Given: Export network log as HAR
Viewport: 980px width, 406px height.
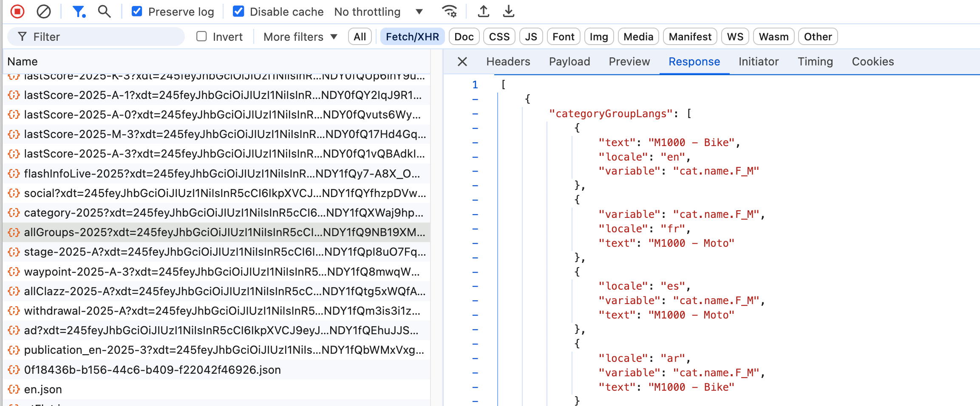Looking at the screenshot, I should 508,11.
